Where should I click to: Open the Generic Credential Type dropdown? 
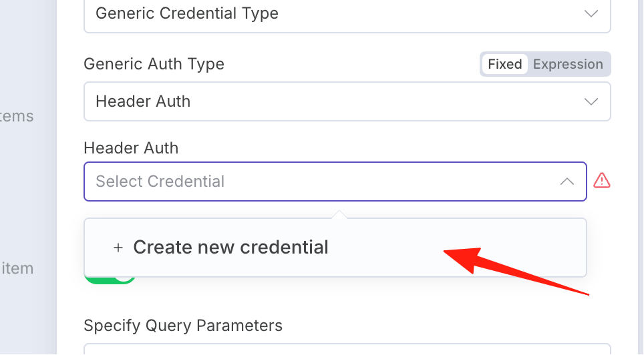pyautogui.click(x=347, y=15)
